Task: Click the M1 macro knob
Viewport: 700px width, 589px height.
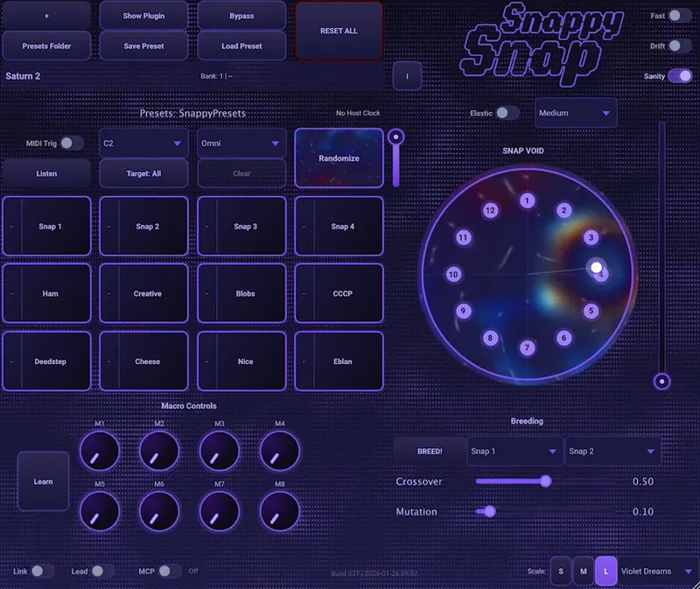Action: coord(99,452)
